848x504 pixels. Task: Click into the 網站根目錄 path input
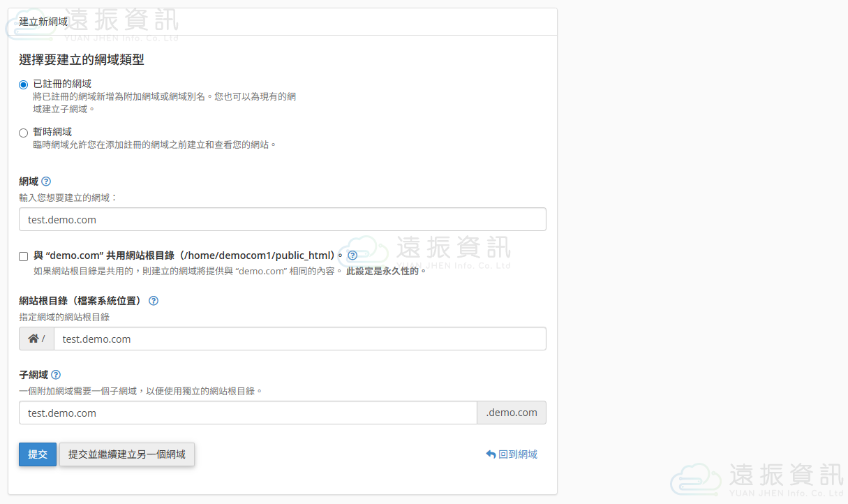tap(299, 339)
